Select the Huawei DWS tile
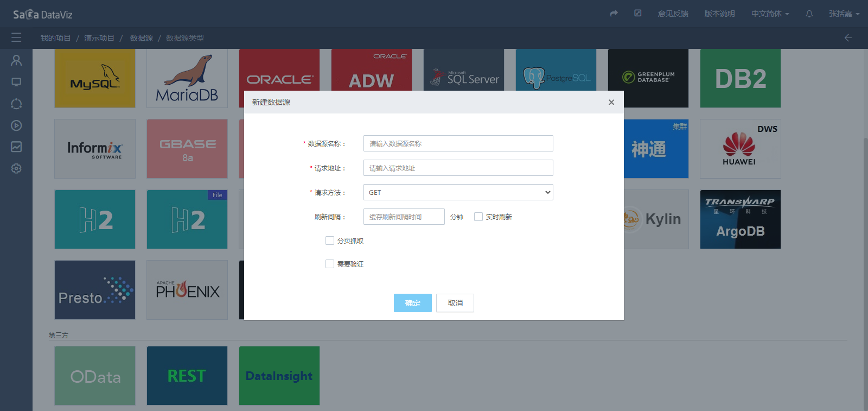Screen dimensions: 868x411 [x=741, y=149]
